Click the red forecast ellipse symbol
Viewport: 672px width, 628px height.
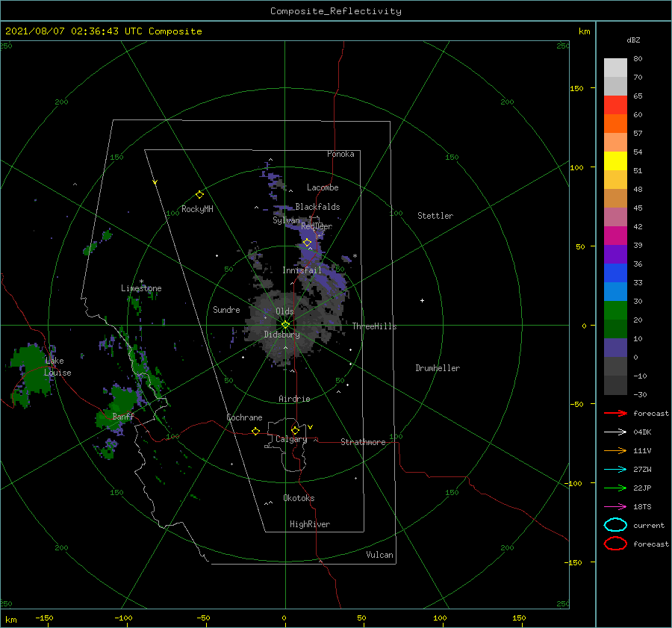[615, 544]
